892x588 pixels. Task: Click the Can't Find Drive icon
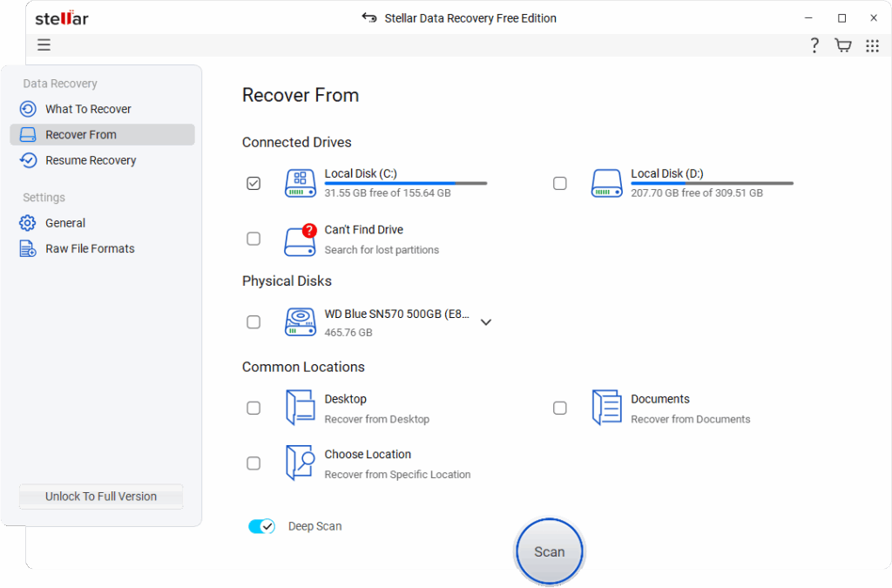[x=301, y=240]
